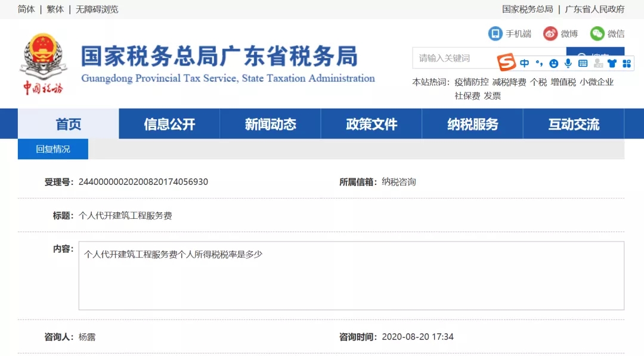Click the user account icon in Sogou bar
Viewport: 644px width, 356px height.
click(598, 63)
